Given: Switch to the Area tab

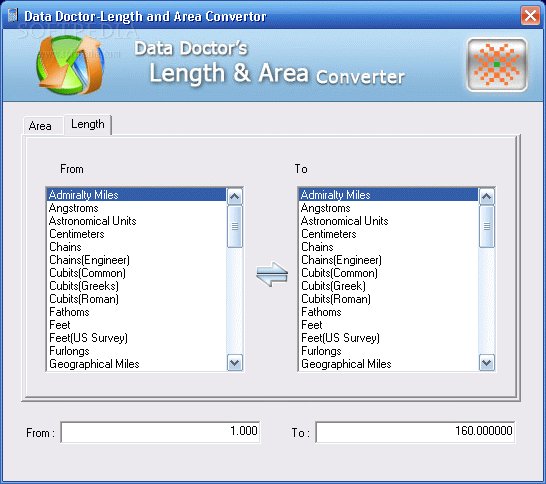Looking at the screenshot, I should [x=40, y=126].
